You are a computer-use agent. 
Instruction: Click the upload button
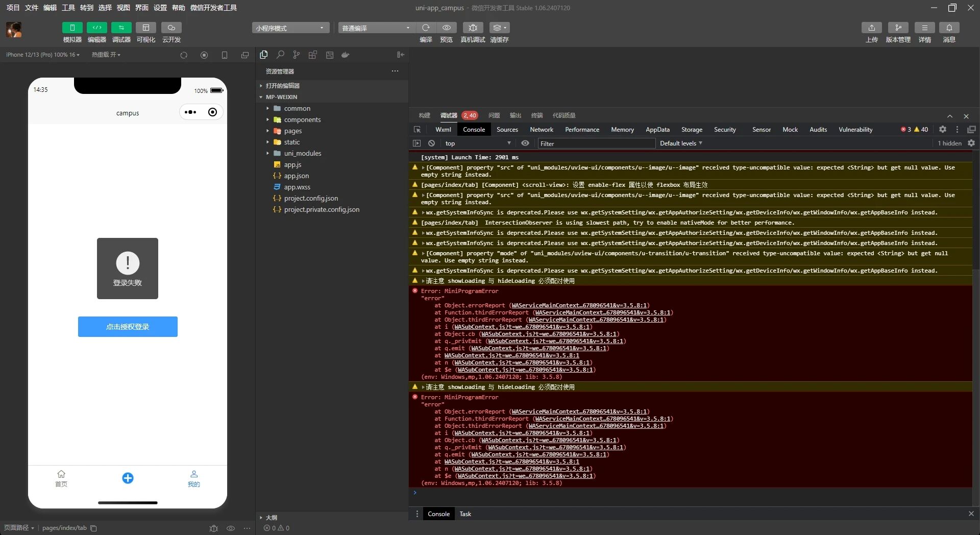tap(872, 28)
